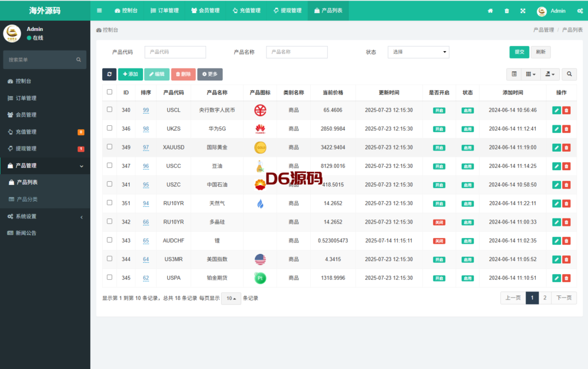Open the columns grid dropdown
The height and width of the screenshot is (369, 588).
531,74
